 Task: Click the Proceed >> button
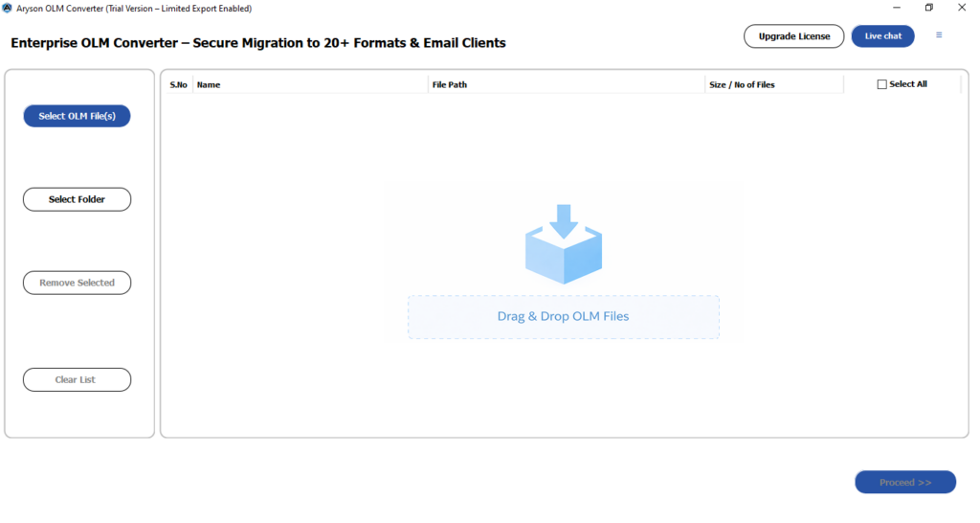[x=905, y=483]
